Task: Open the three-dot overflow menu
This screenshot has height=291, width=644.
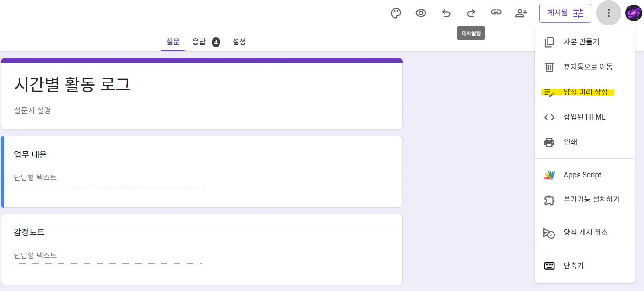Action: pos(608,13)
